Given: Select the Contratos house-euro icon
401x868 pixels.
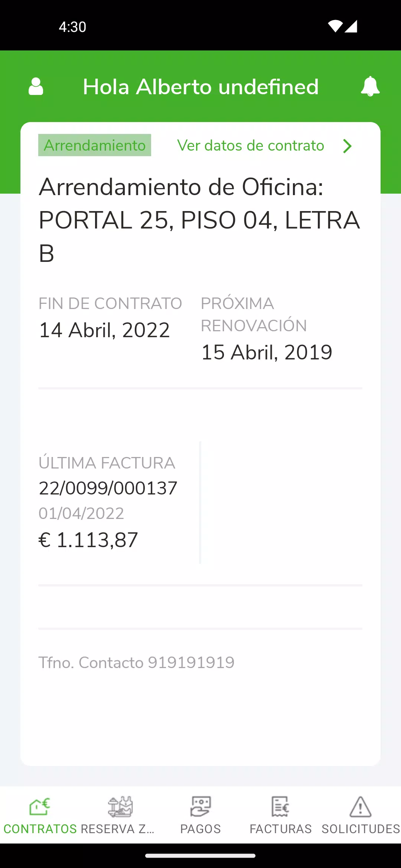Looking at the screenshot, I should coord(40,806).
